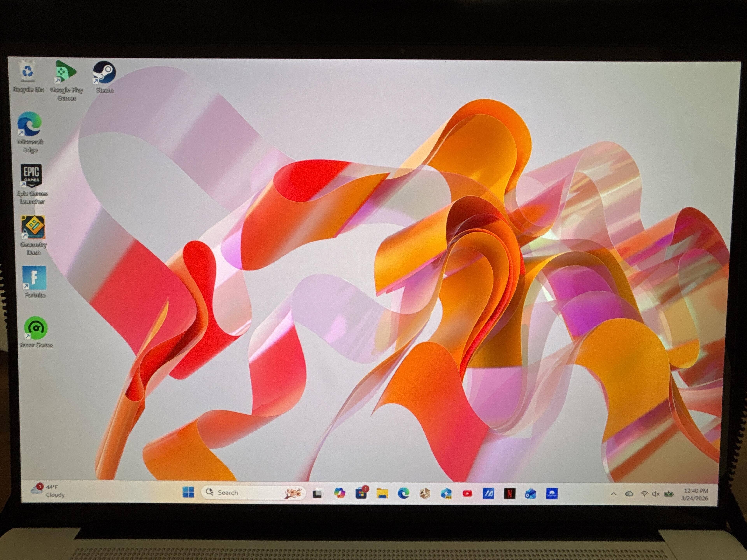The height and width of the screenshot is (560, 747).
Task: Open Microsoft Copilot in the taskbar
Action: coord(339,493)
